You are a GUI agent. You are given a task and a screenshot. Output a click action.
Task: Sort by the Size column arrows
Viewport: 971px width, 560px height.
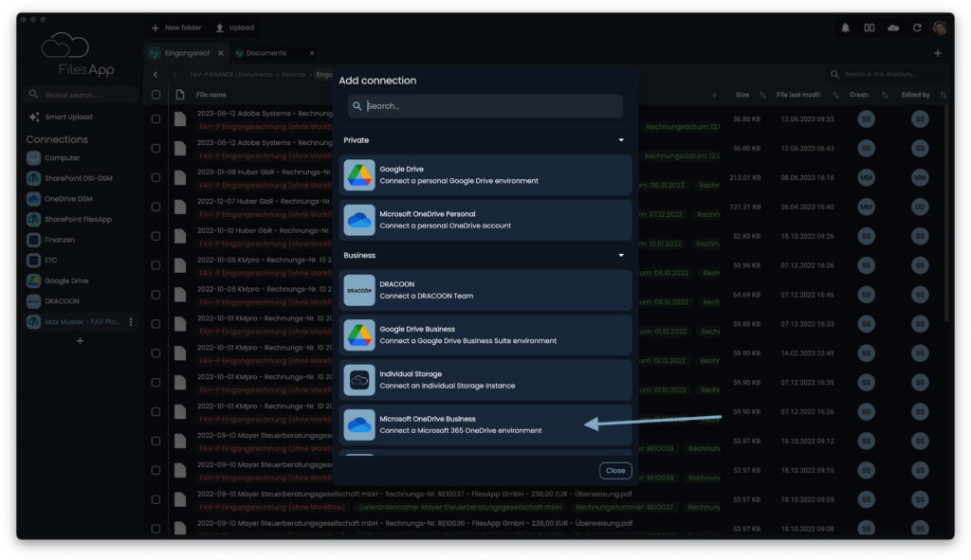763,95
